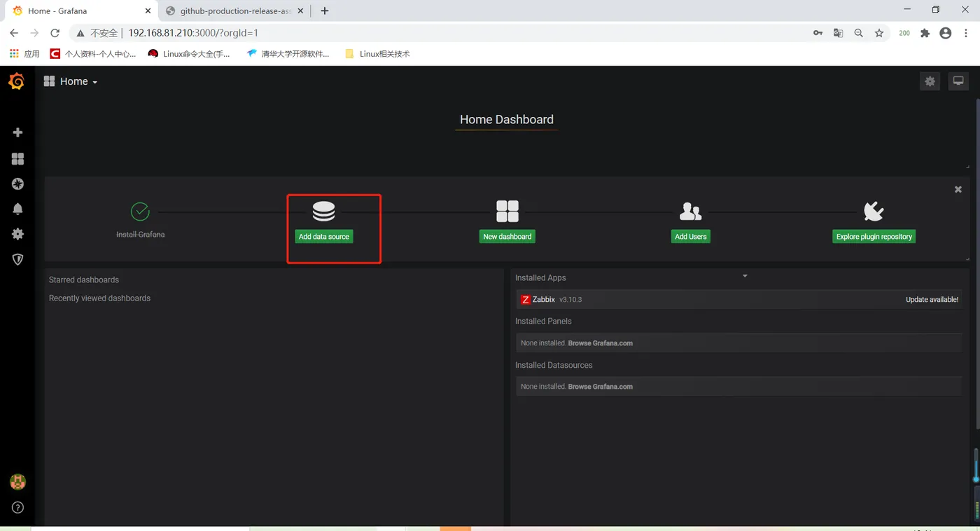This screenshot has height=531, width=980.
Task: Click the Starred dashboards heading
Action: pyautogui.click(x=84, y=280)
